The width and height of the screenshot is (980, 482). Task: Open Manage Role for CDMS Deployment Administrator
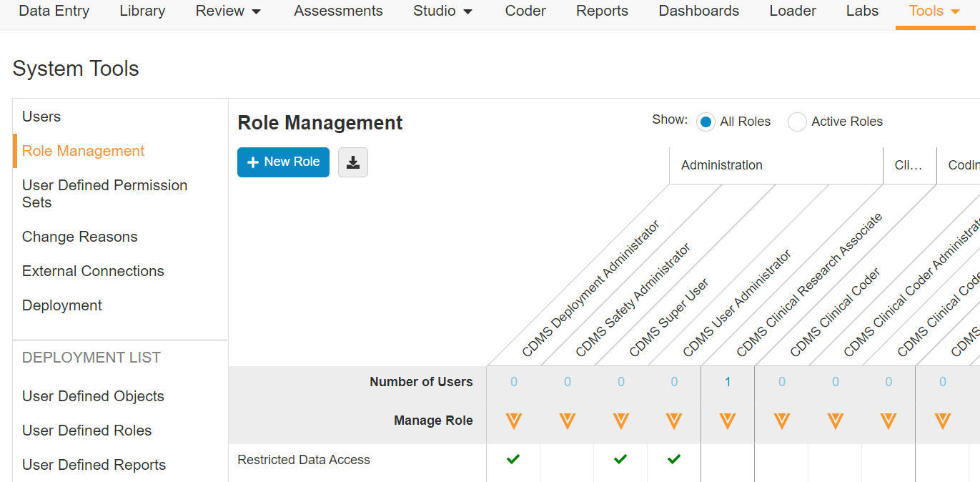coord(513,420)
